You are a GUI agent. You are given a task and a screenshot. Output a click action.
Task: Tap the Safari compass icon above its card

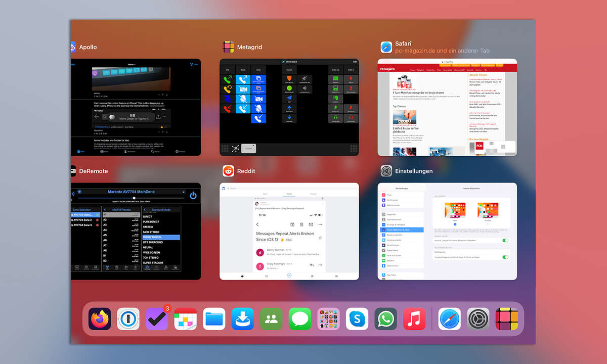[386, 47]
